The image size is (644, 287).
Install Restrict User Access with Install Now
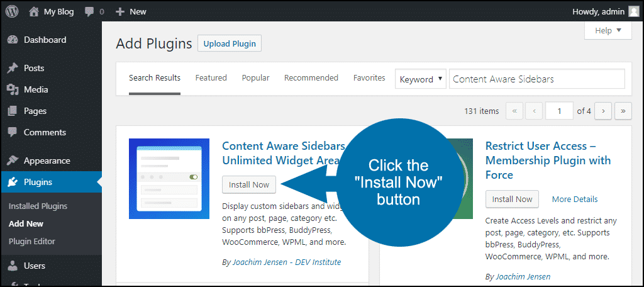(512, 200)
